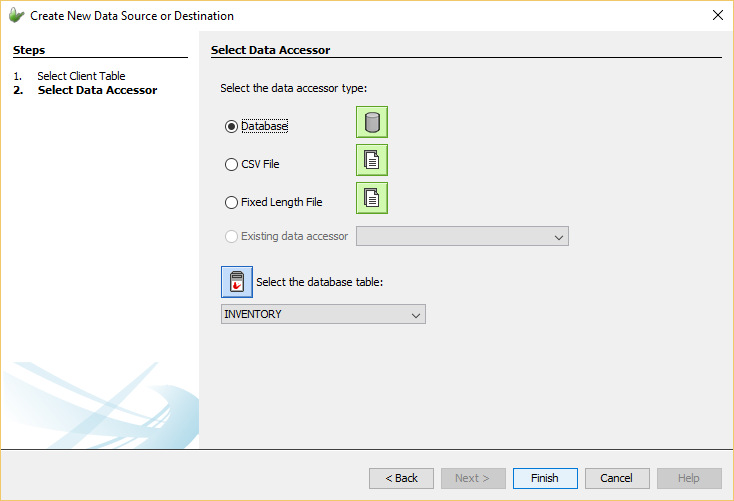734x501 pixels.
Task: Click the database table selection icon
Action: pyautogui.click(x=237, y=282)
